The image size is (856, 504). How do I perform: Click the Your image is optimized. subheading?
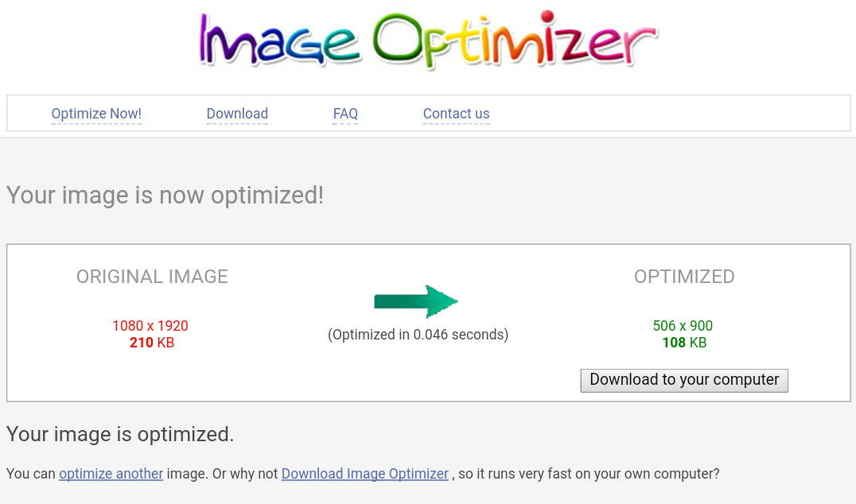tap(120, 434)
